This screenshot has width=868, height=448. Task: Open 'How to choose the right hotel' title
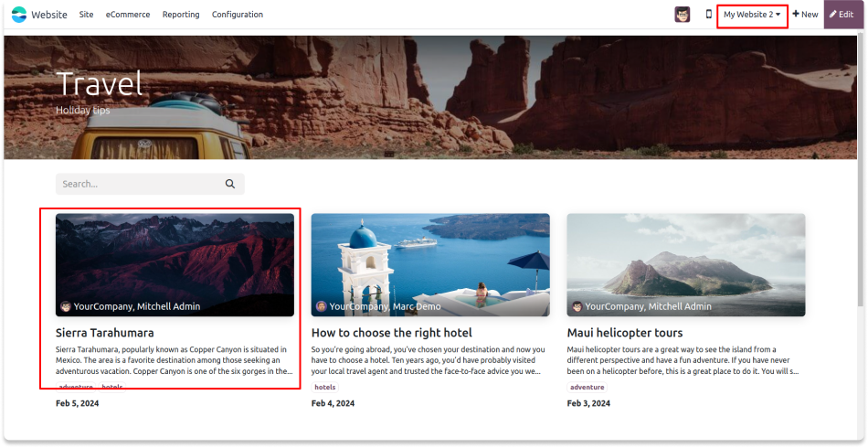tap(391, 333)
